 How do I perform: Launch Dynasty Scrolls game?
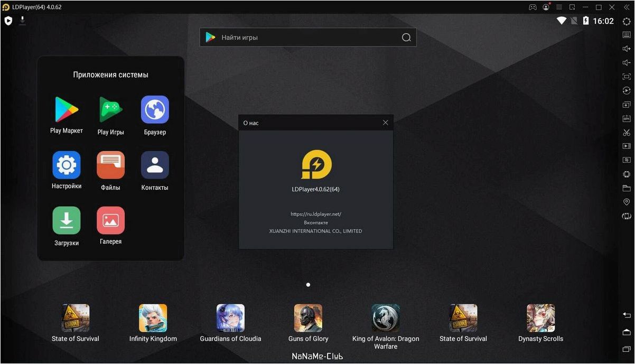[x=540, y=323]
